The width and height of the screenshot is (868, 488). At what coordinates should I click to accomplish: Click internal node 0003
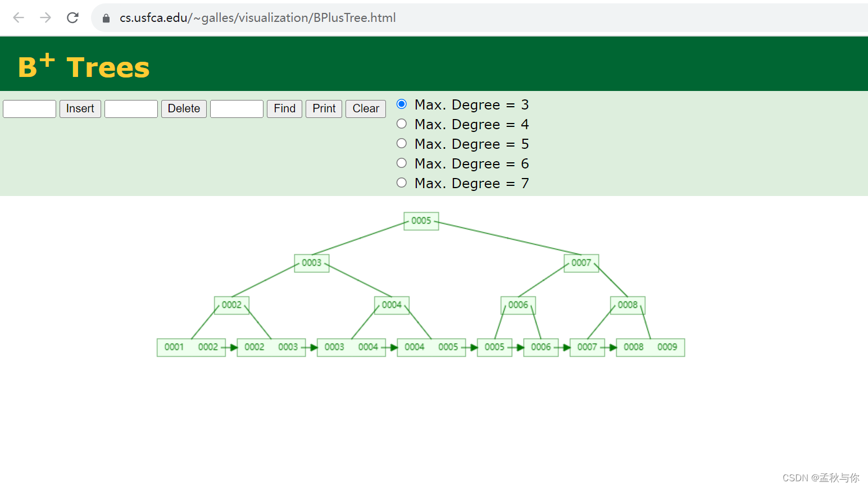pos(312,263)
